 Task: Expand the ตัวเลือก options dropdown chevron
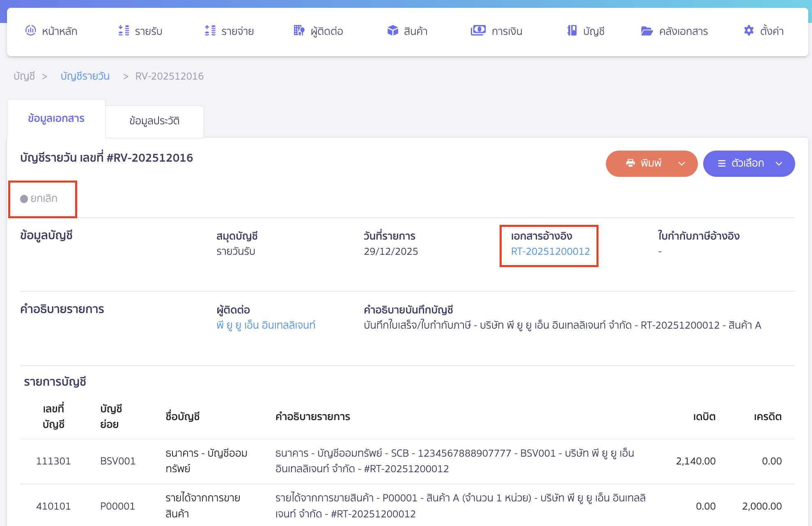[779, 164]
